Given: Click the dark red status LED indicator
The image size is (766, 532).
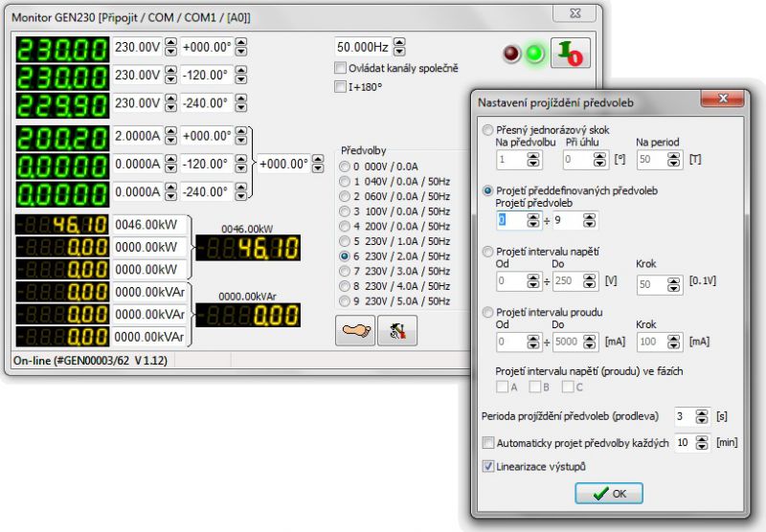Looking at the screenshot, I should (x=511, y=54).
